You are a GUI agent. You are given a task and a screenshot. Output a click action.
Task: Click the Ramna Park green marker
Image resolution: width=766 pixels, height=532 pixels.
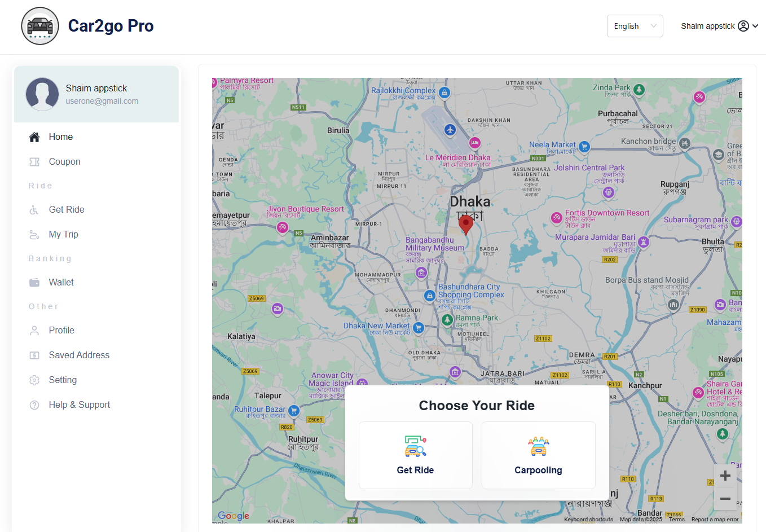447,320
